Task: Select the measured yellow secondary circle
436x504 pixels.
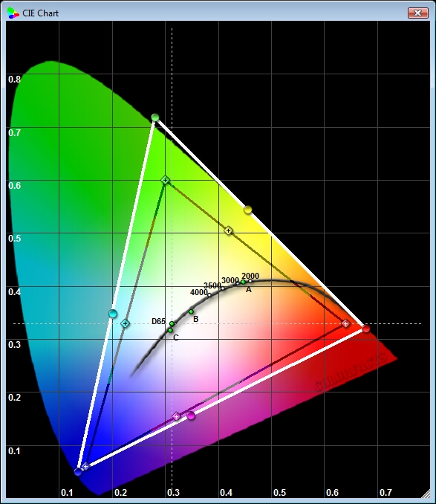Action: [x=247, y=210]
